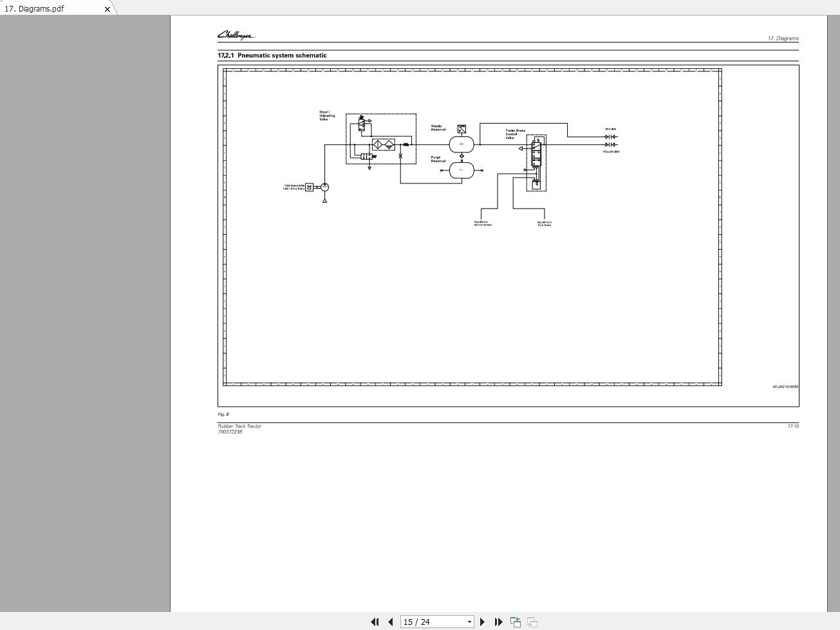
Task: Click the Purge Reservoir tank symbol
Action: [x=462, y=170]
